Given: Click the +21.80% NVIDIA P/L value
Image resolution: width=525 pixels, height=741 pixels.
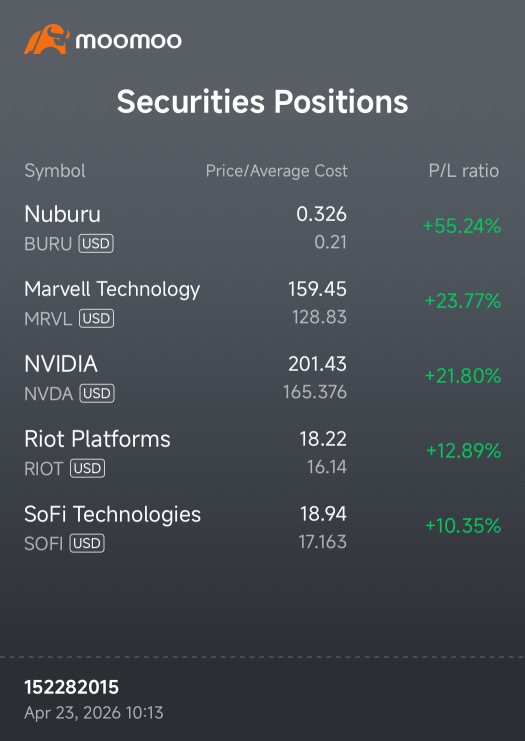Looking at the screenshot, I should 463,376.
